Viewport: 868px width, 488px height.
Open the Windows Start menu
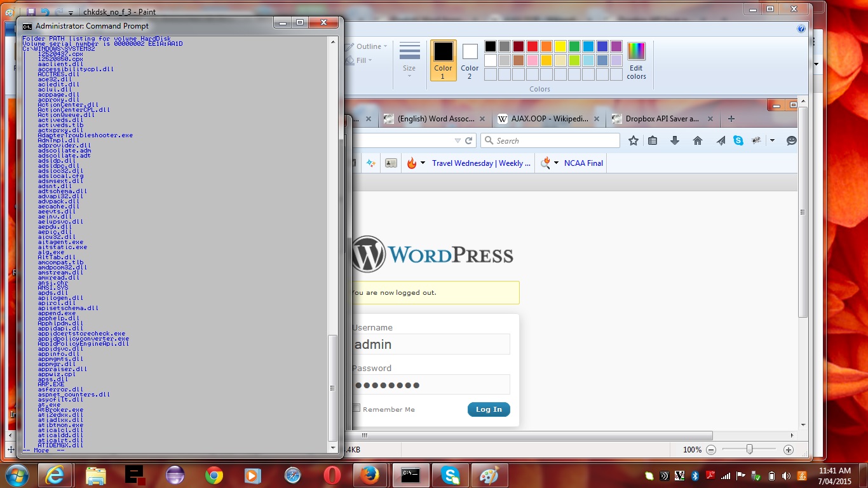[17, 475]
